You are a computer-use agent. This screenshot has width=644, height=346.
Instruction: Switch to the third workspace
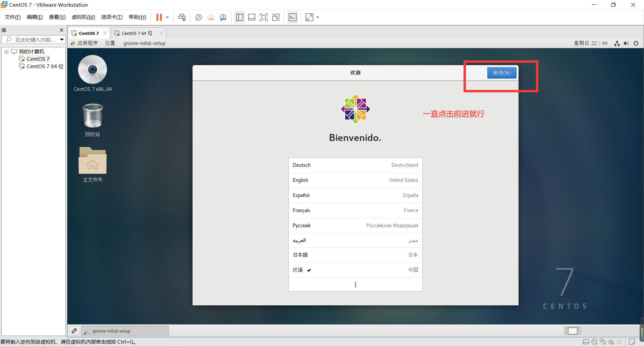coord(611,331)
